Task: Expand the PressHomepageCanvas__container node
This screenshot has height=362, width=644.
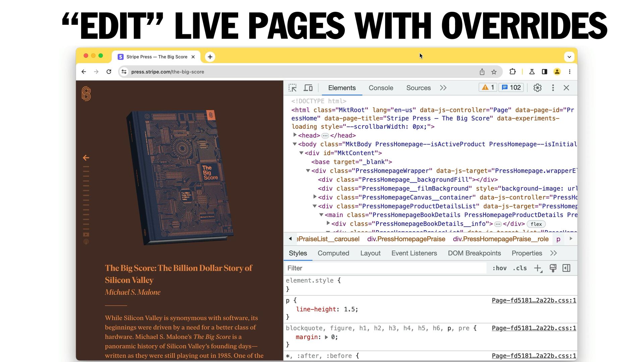Action: pyautogui.click(x=315, y=197)
